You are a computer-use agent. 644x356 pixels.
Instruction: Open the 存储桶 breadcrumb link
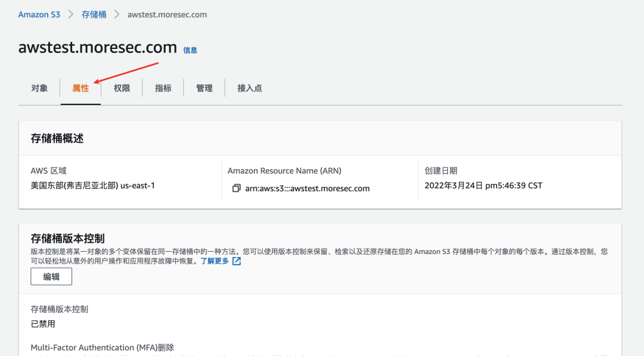[x=94, y=14]
